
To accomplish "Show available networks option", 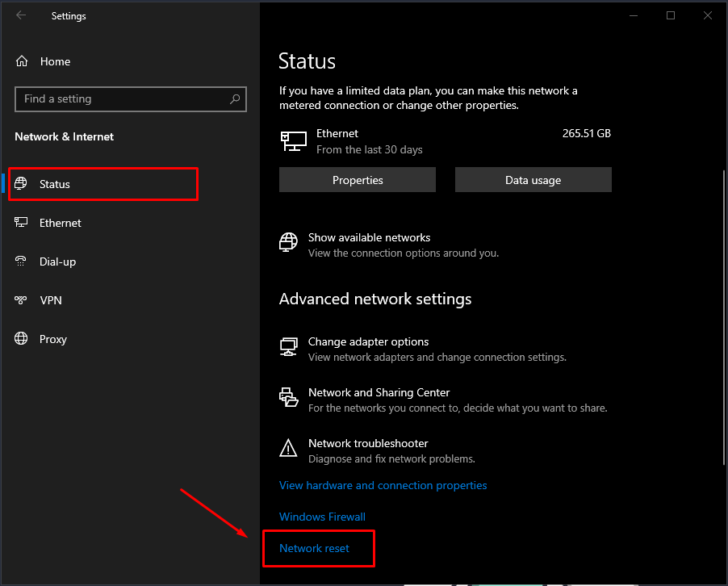I will click(369, 238).
